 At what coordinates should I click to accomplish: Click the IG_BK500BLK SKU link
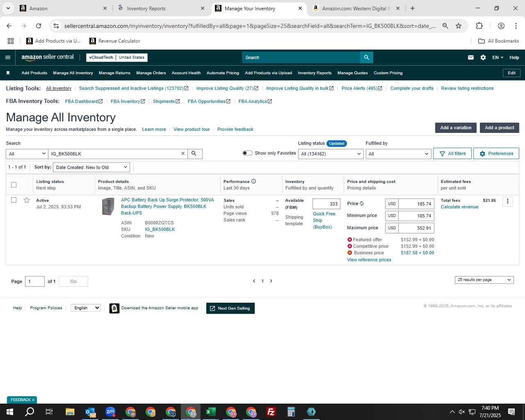tap(160, 229)
